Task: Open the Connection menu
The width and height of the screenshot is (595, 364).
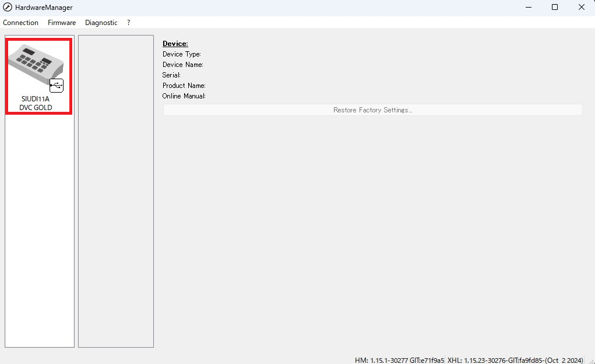Action: pyautogui.click(x=20, y=23)
